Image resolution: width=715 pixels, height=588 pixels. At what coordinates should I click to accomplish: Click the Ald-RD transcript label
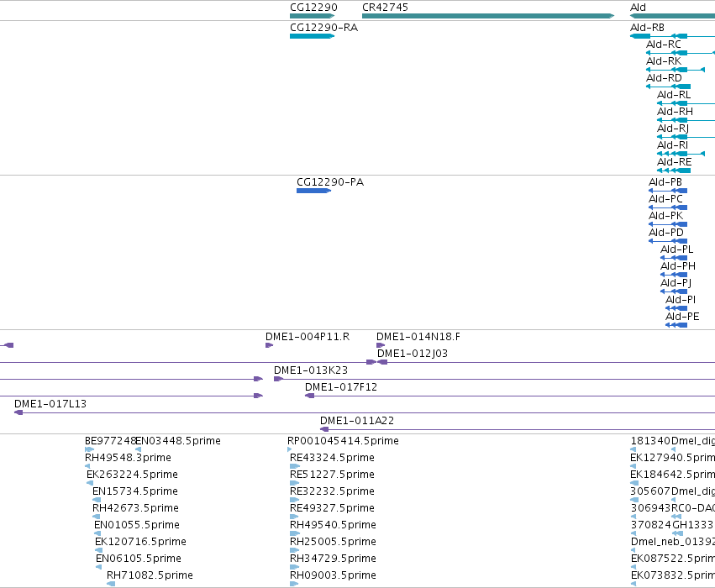click(x=664, y=78)
